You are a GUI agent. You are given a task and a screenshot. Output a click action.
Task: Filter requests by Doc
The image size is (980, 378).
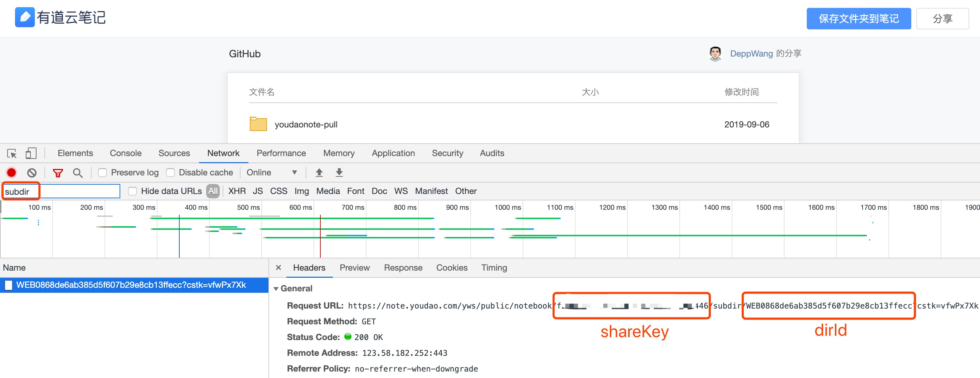pyautogui.click(x=379, y=191)
